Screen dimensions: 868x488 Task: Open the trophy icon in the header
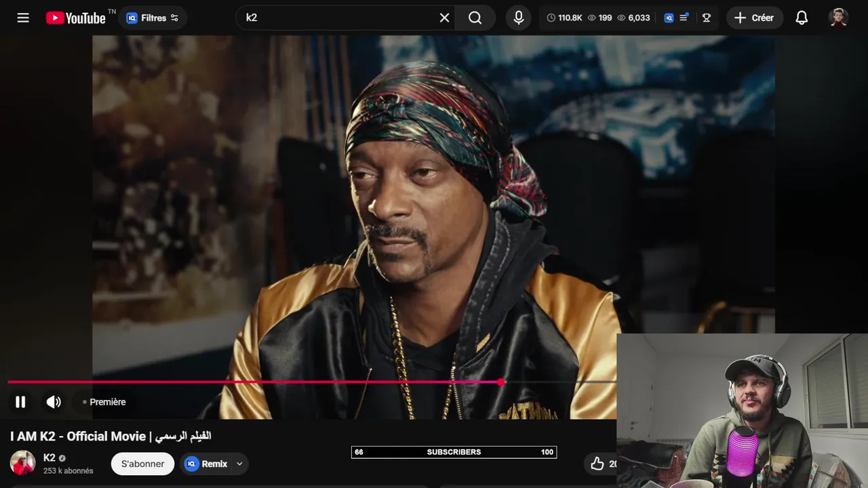[707, 18]
